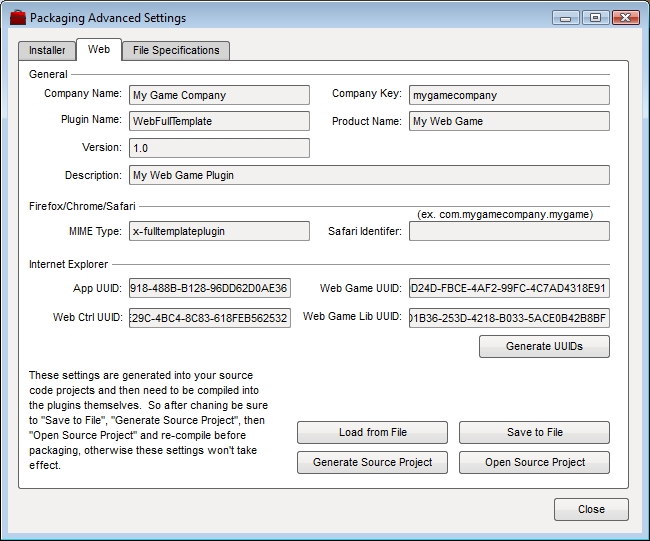Click Open Source Project button
The width and height of the screenshot is (650, 541).
[x=534, y=462]
